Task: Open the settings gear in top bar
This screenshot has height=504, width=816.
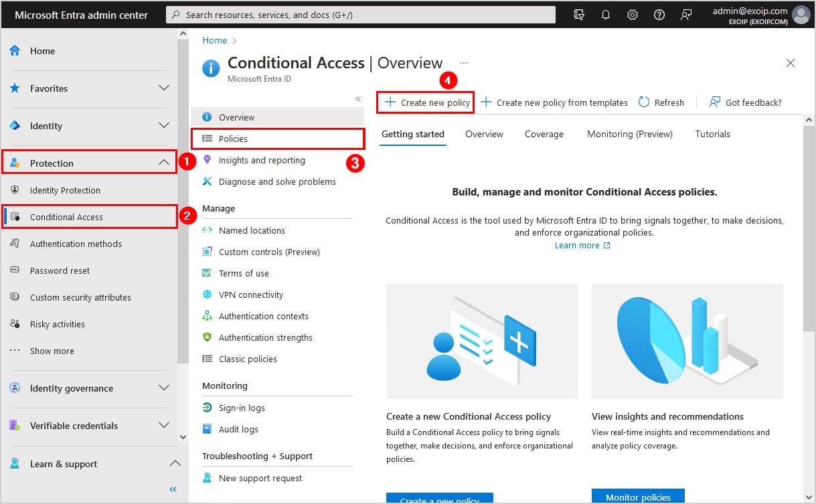Action: [633, 15]
